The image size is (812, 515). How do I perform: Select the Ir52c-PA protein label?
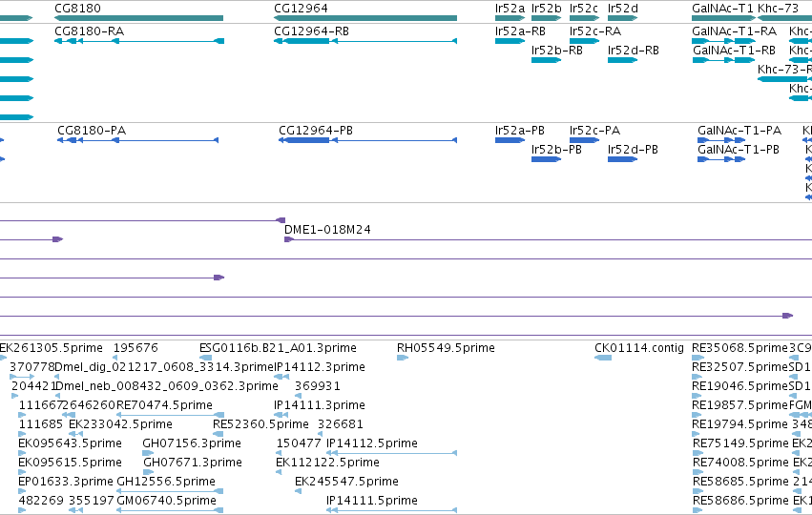[x=594, y=131]
